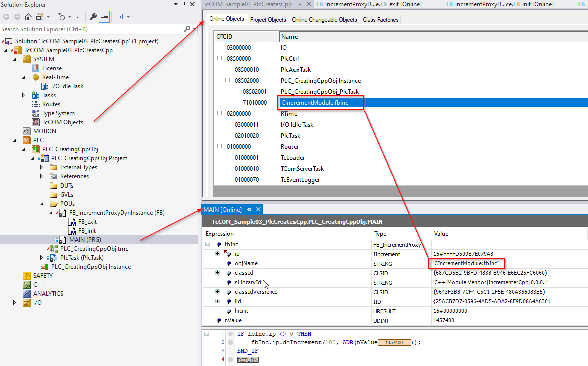Open dropdown beside the Pending Changes Filter
The width and height of the screenshot is (588, 366).
click(70, 17)
